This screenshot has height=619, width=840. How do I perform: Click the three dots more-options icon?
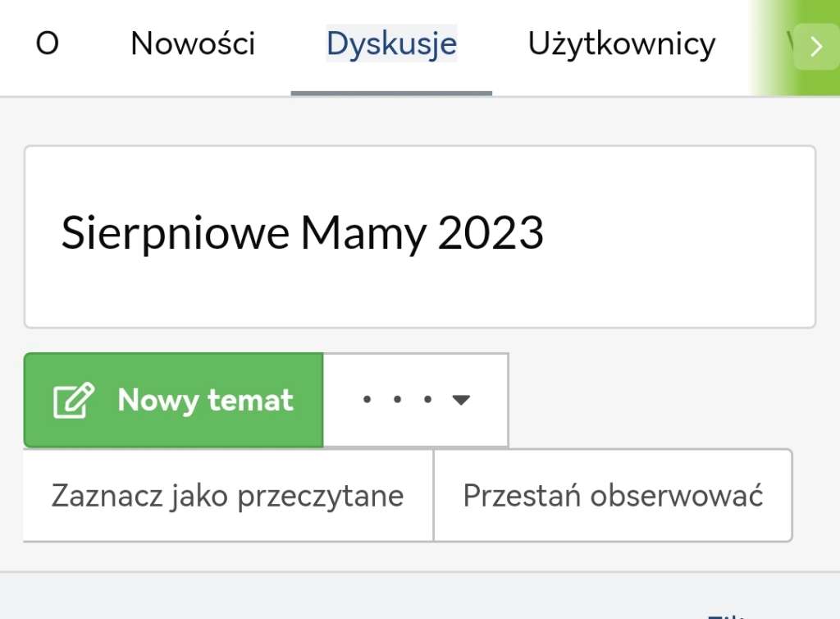coord(396,401)
